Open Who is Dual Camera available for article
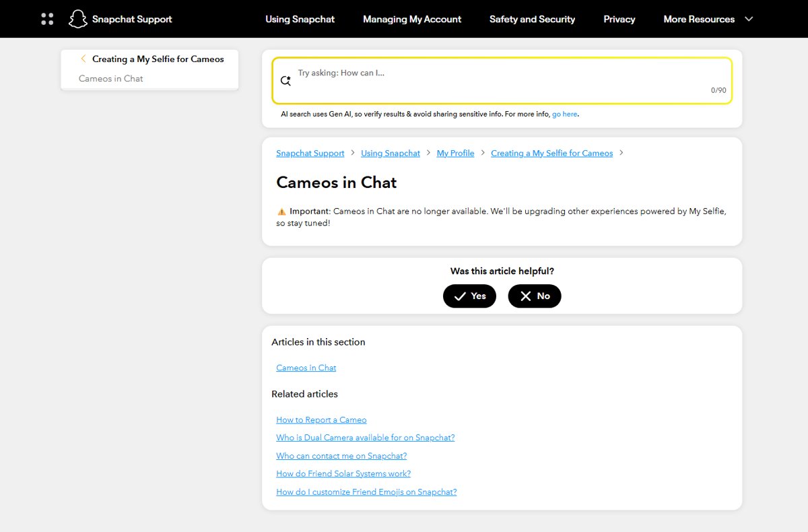This screenshot has width=808, height=532. 365,438
